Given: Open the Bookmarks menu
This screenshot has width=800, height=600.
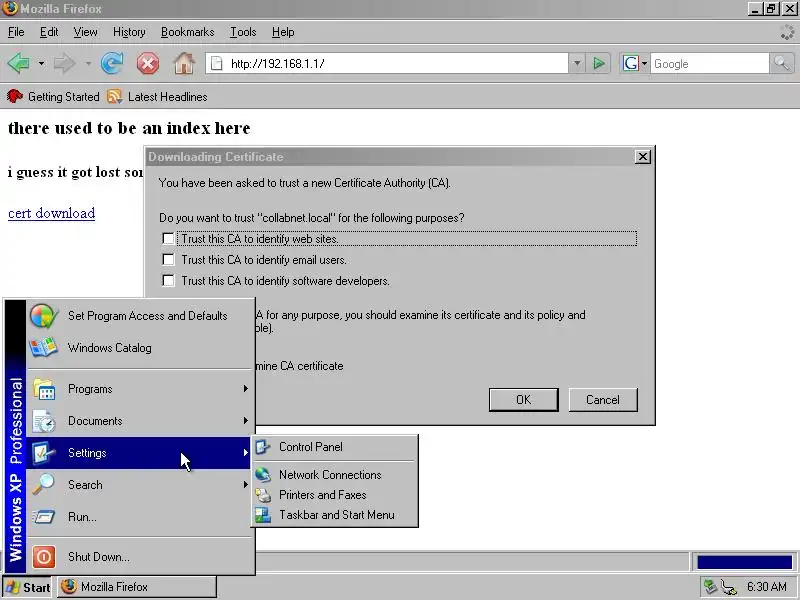Looking at the screenshot, I should pyautogui.click(x=187, y=32).
